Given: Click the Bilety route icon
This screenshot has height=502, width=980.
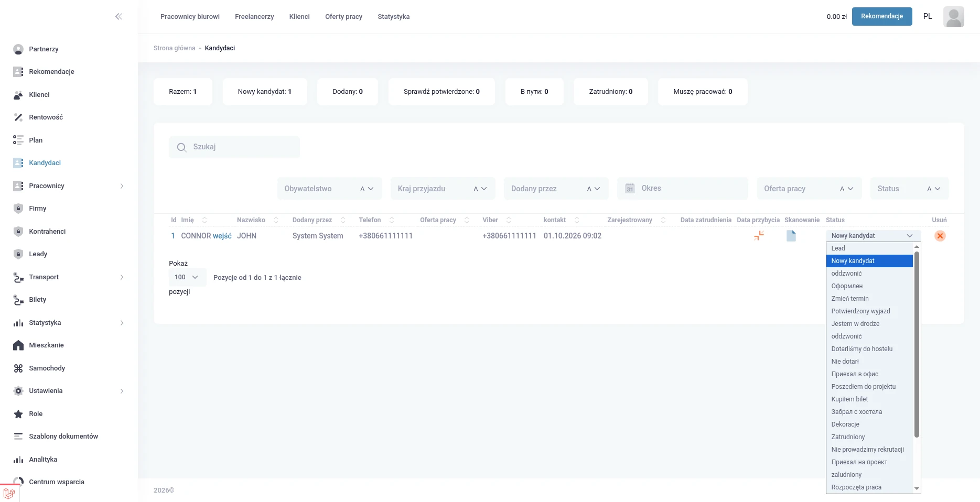Looking at the screenshot, I should coord(18,300).
